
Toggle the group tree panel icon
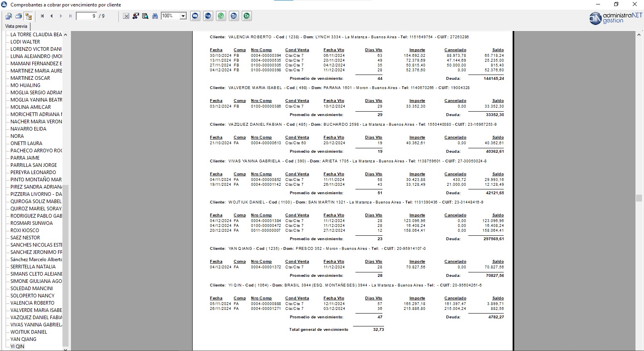(x=28, y=16)
